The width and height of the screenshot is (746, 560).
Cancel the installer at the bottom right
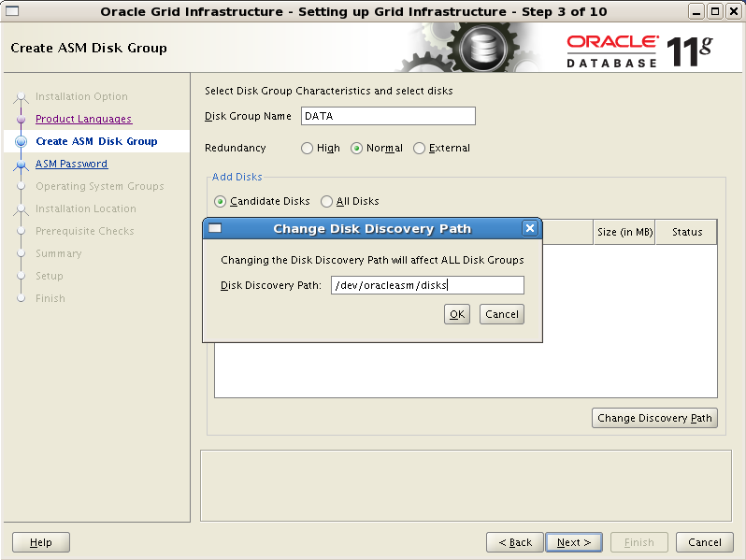tap(705, 542)
